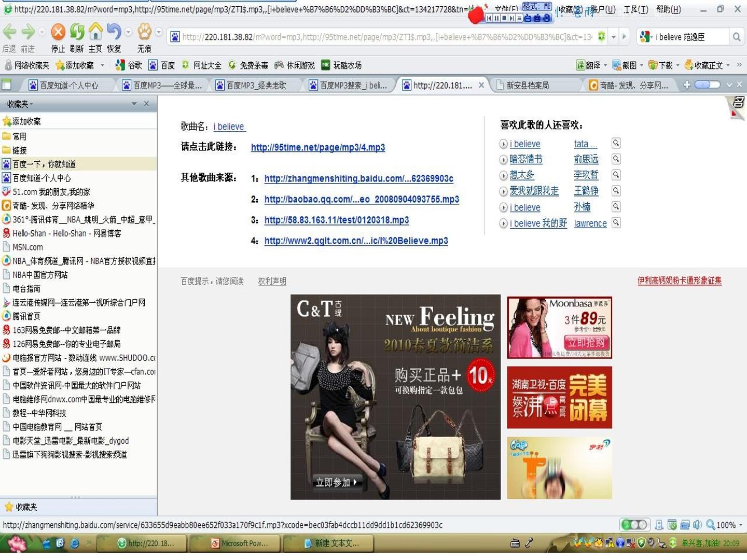The width and height of the screenshot is (747, 560).
Task: Click the Forward (前进) arrow
Action: (28, 32)
